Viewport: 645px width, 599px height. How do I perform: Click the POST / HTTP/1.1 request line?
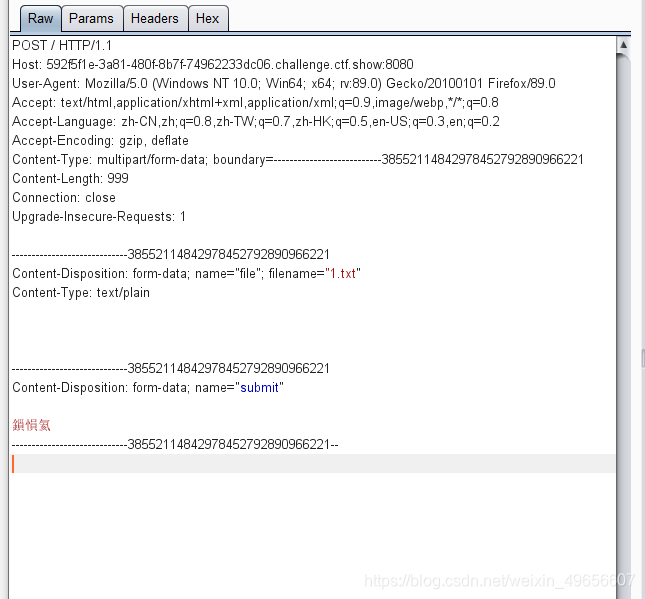pyautogui.click(x=62, y=45)
